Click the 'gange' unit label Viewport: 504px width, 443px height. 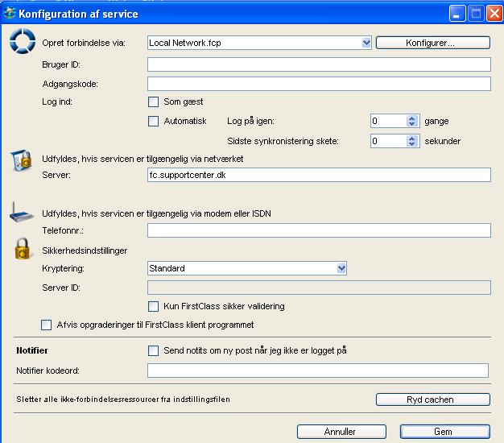point(436,122)
